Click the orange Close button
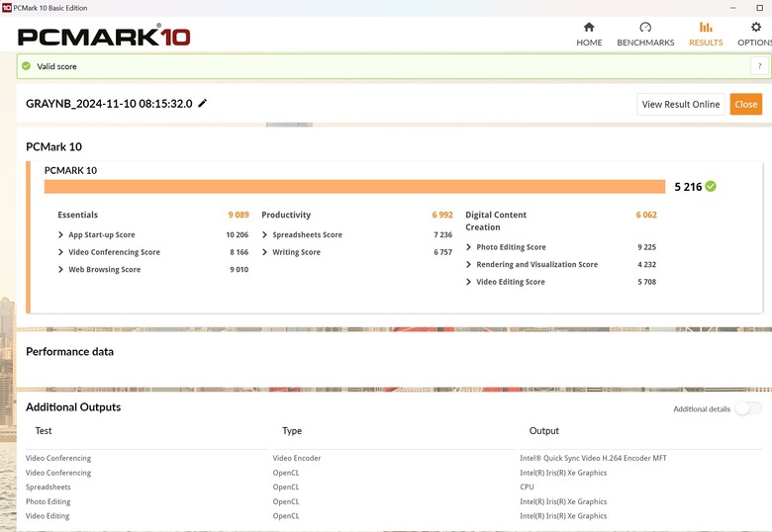772x532 pixels. tap(746, 104)
